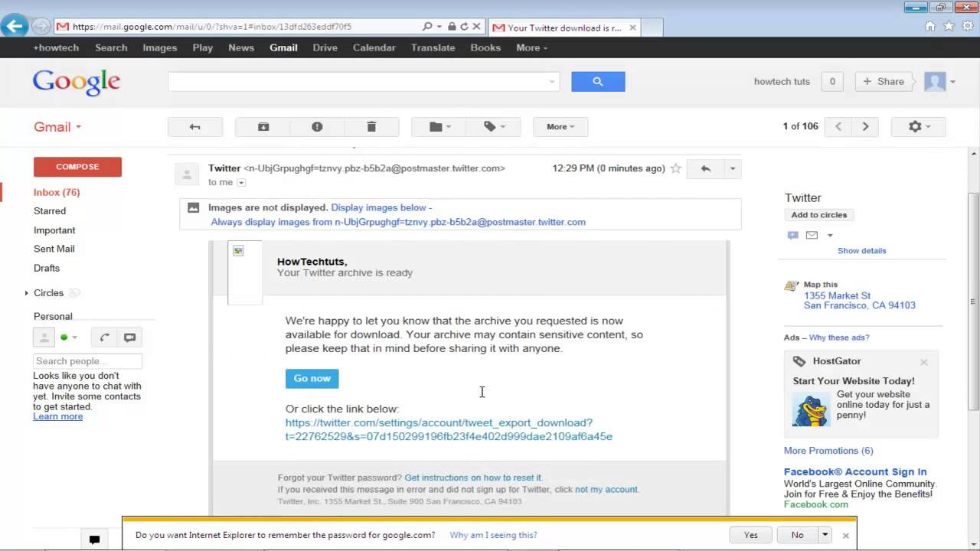Click 'Display images below' link
Viewport: 980px width, 551px height.
coord(378,207)
